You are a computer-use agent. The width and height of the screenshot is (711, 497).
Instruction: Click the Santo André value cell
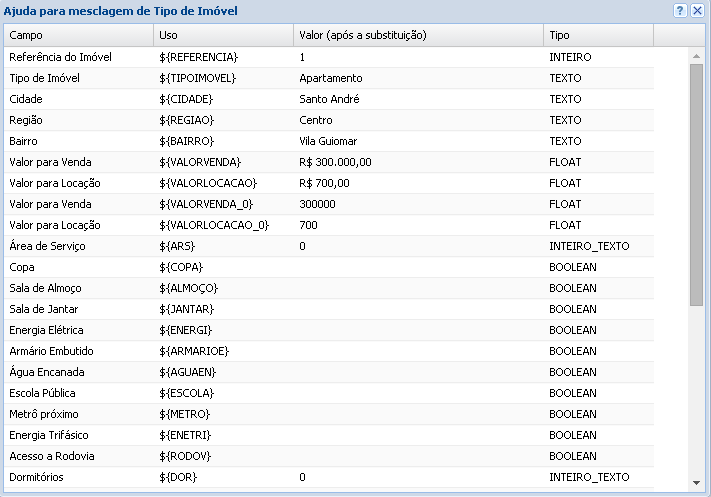click(329, 99)
